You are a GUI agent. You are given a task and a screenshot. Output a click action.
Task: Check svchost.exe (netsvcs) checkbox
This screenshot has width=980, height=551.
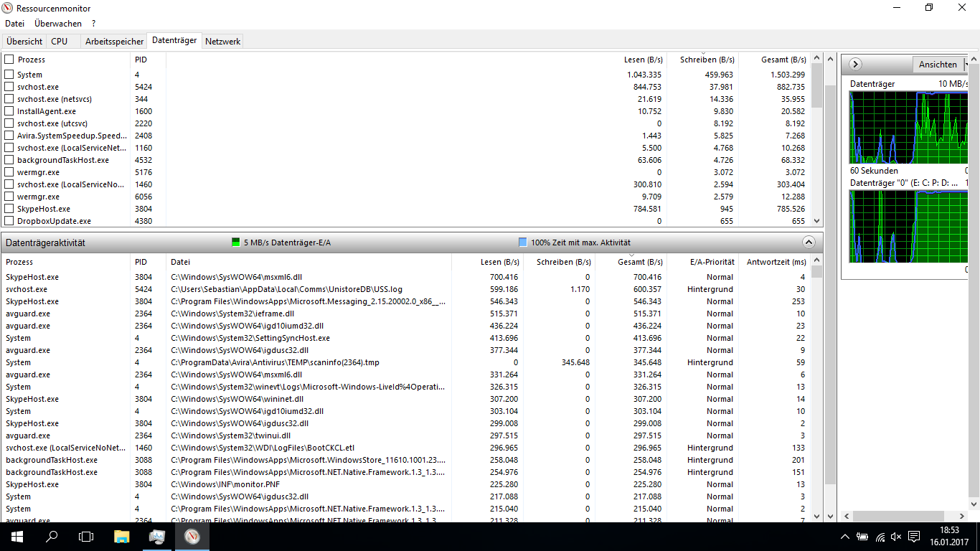9,99
